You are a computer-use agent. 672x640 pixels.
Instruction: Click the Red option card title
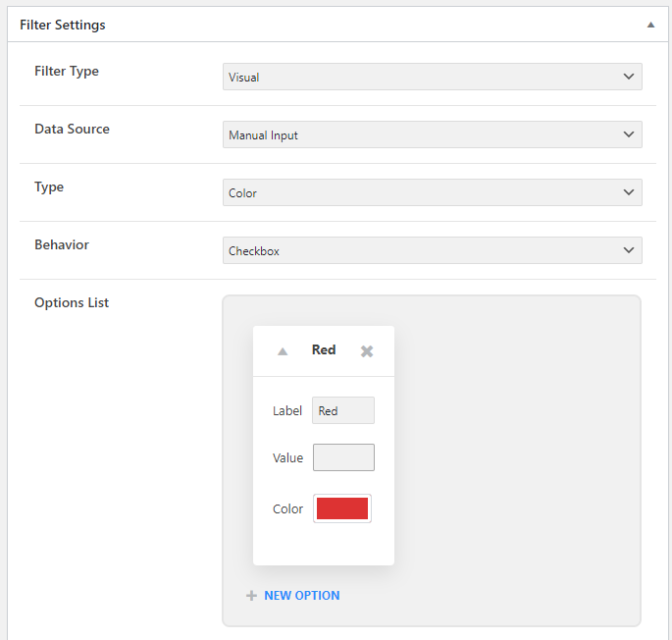pyautogui.click(x=324, y=350)
